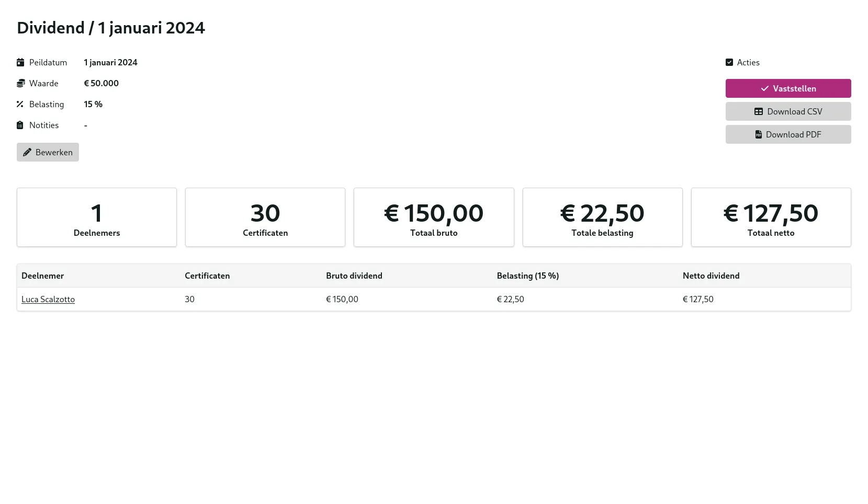Select the Totaal netto summary card
Viewport: 868px width, 504px height.
[771, 217]
